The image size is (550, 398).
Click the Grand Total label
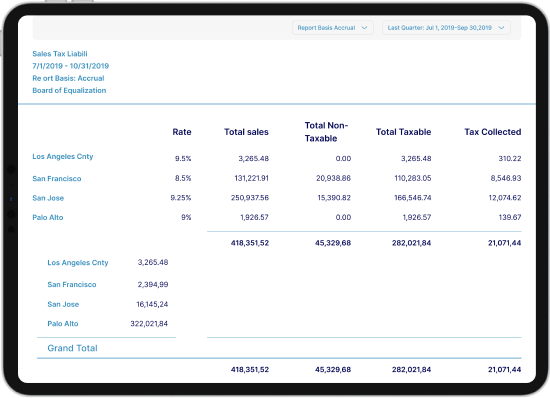point(72,348)
